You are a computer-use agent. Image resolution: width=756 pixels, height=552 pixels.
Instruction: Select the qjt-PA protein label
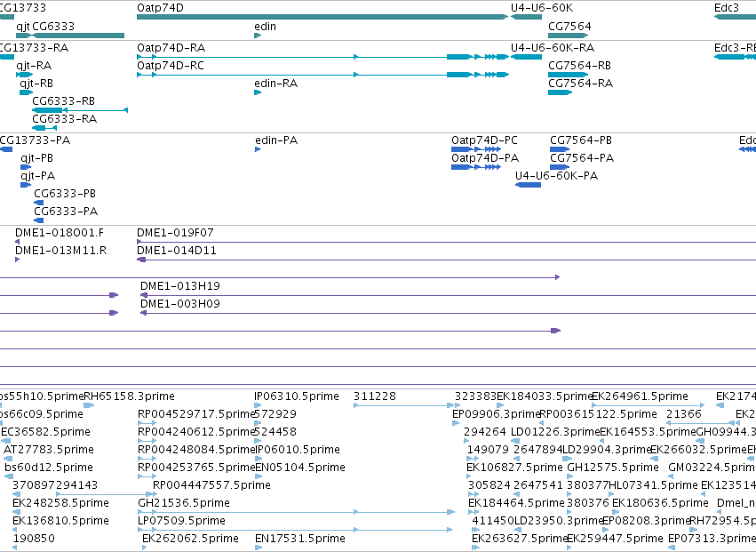click(x=37, y=176)
